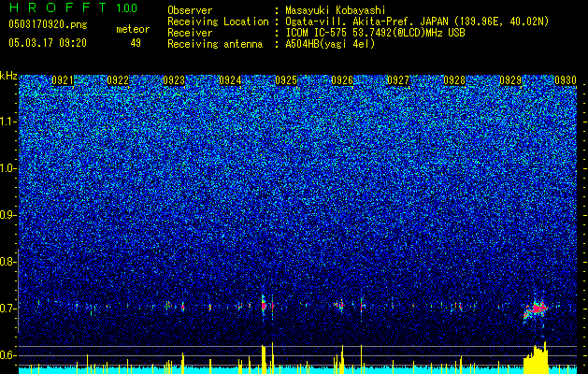Click the 0928 time marker
This screenshot has width=588, height=374.
(x=454, y=80)
